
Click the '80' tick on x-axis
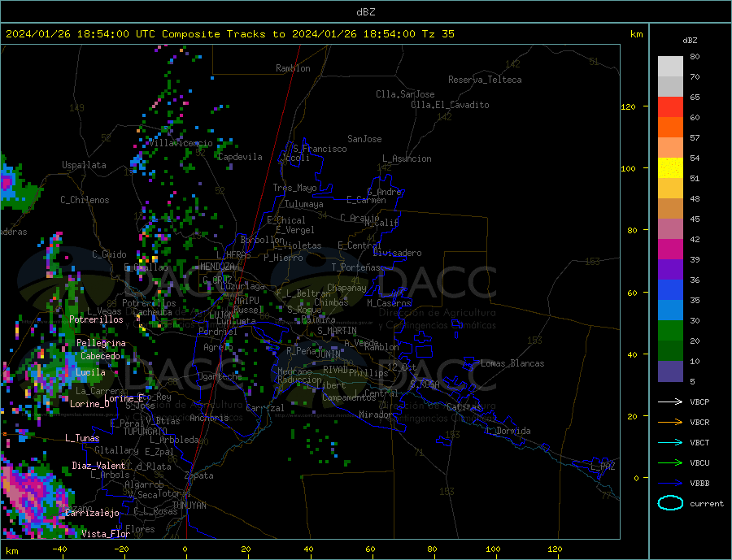click(x=432, y=549)
